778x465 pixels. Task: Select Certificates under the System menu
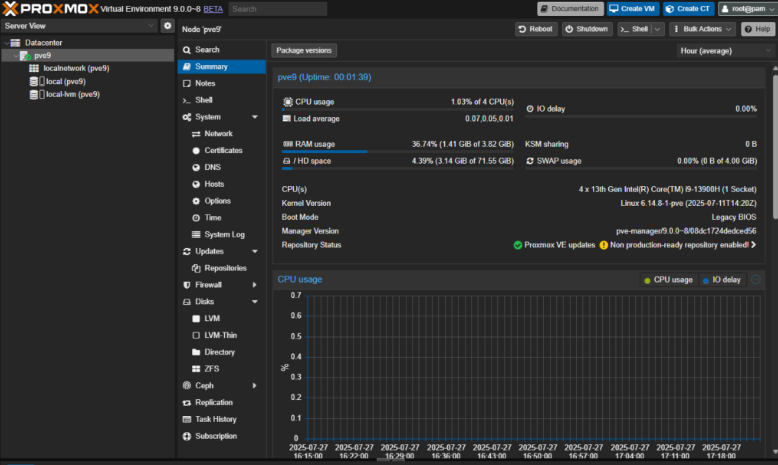click(x=223, y=150)
